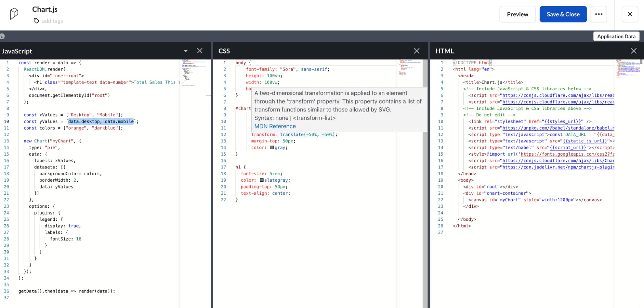The height and width of the screenshot is (308, 644).
Task: Click JavaScript line number 10
Action: click(6, 121)
